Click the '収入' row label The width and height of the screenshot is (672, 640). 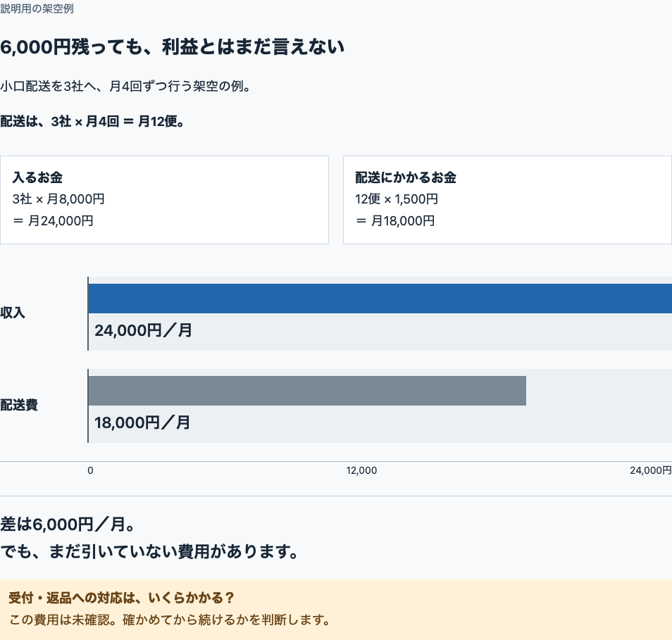click(x=13, y=313)
